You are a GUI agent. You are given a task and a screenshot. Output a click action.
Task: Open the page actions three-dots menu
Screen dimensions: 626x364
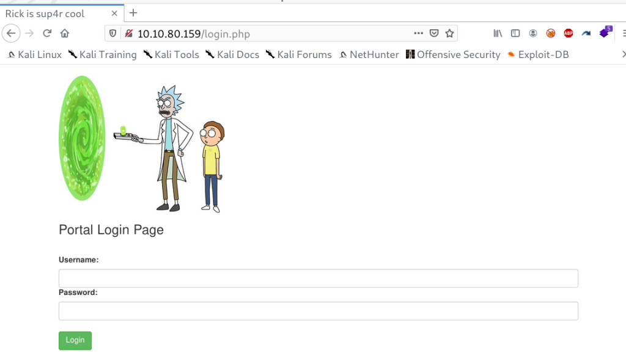pos(418,34)
